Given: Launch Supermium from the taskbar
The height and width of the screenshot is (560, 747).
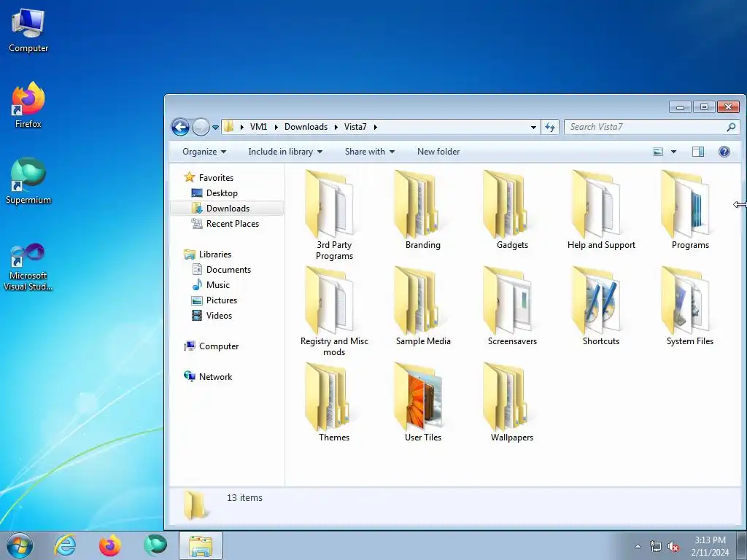Looking at the screenshot, I should click(155, 545).
